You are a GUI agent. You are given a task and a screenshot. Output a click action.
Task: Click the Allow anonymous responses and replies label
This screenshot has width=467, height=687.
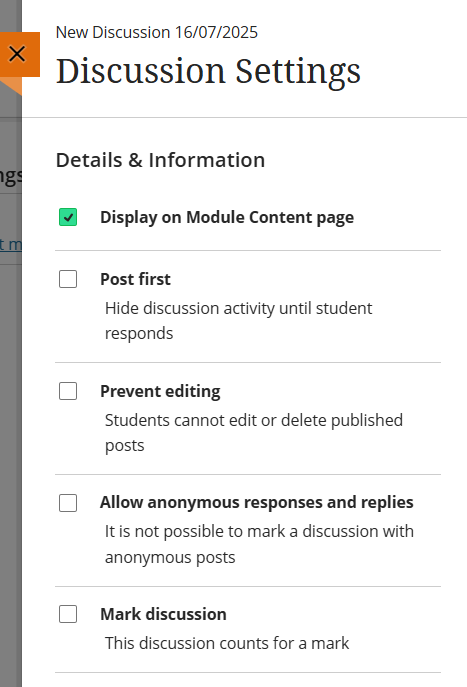(257, 502)
